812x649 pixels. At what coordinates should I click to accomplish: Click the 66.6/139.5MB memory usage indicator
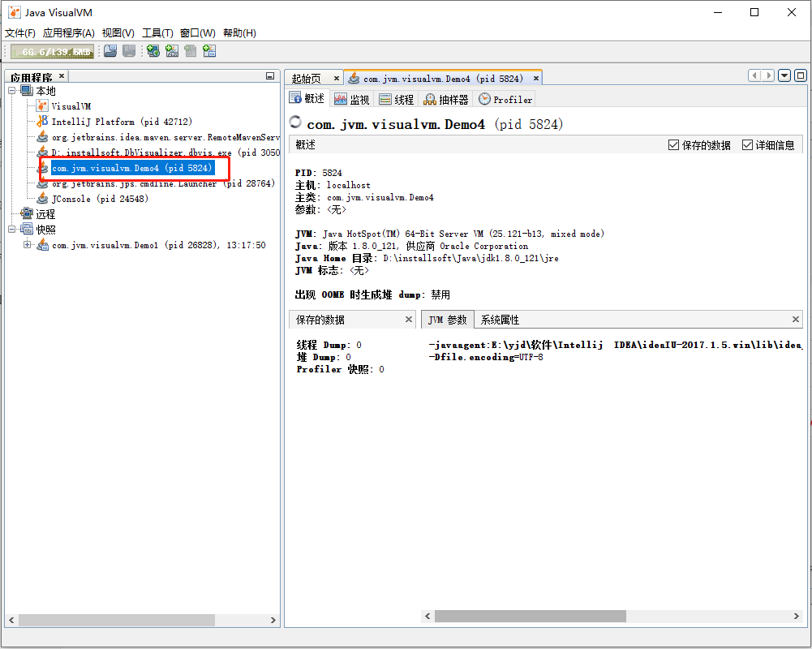pos(52,52)
